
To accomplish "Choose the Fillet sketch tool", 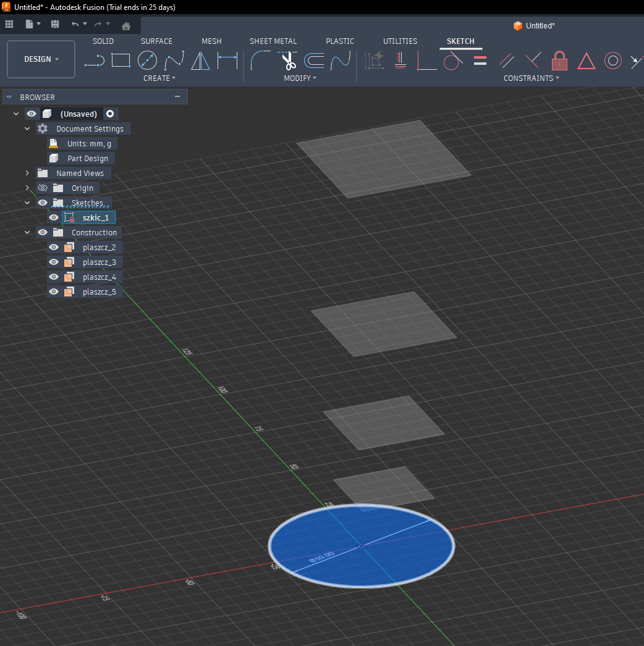I will (x=261, y=61).
